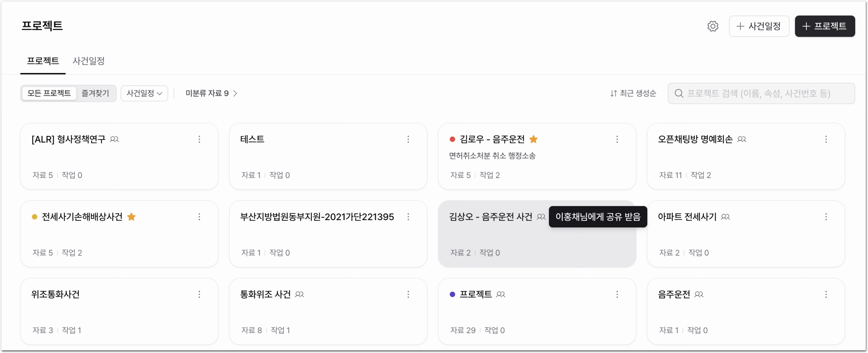Expand 미분류 자료 9 chevron

[235, 93]
